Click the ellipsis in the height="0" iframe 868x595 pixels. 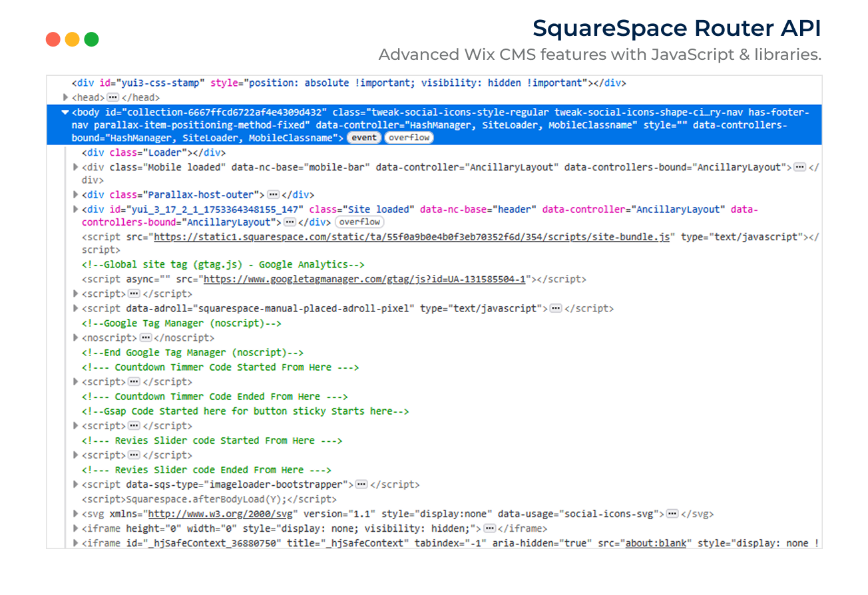point(490,528)
